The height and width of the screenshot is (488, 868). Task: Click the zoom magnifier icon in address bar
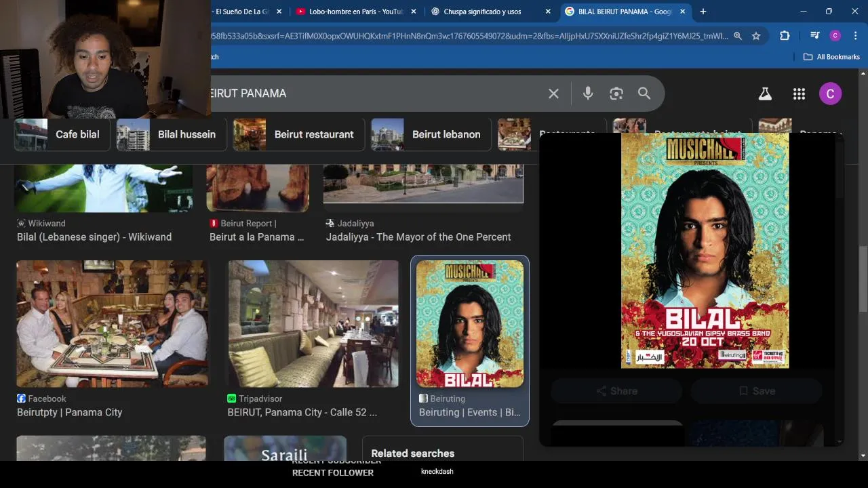(737, 36)
